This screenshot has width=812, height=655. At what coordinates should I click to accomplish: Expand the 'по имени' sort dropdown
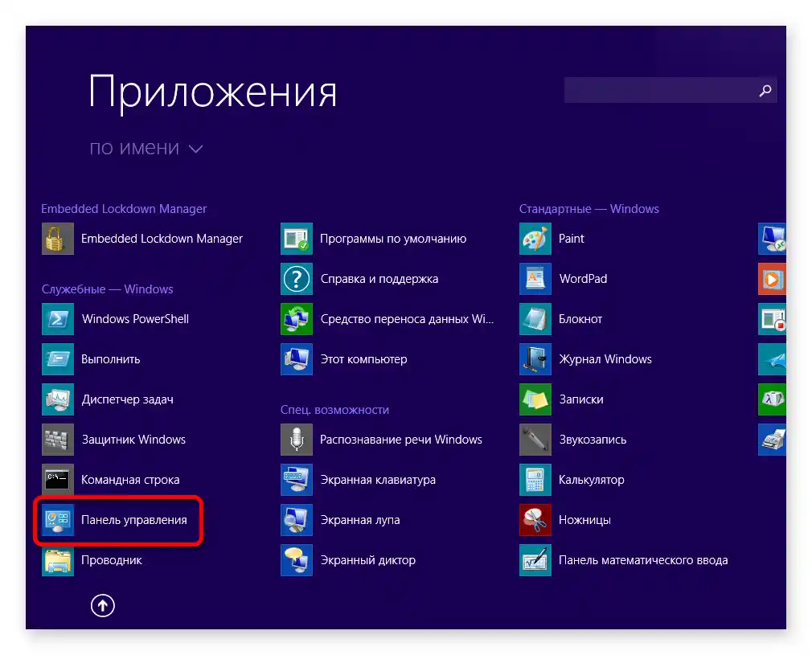click(x=146, y=149)
